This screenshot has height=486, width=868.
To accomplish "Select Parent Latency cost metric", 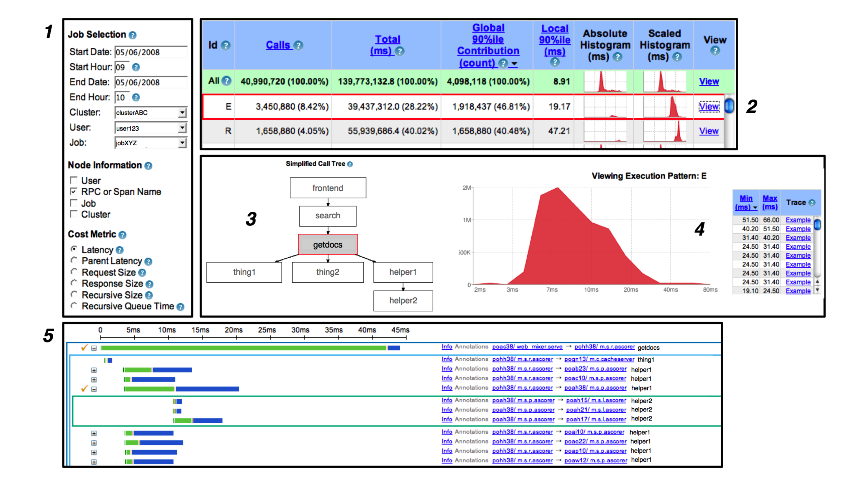I will click(74, 260).
